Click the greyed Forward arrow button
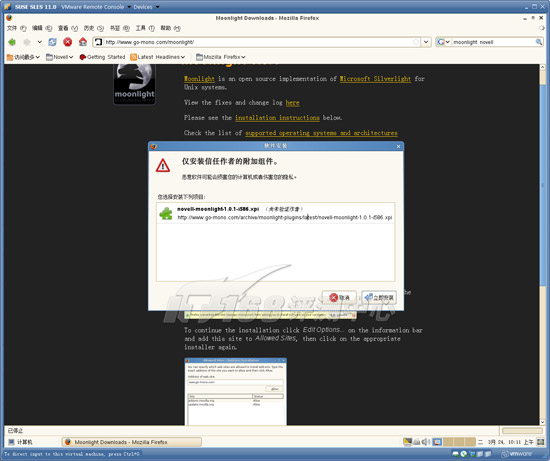 point(27,42)
